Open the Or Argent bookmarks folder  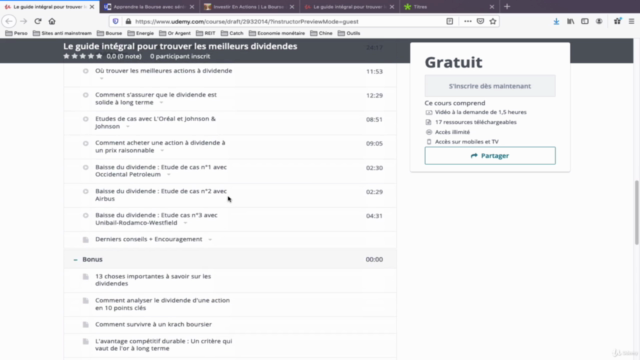click(x=175, y=33)
